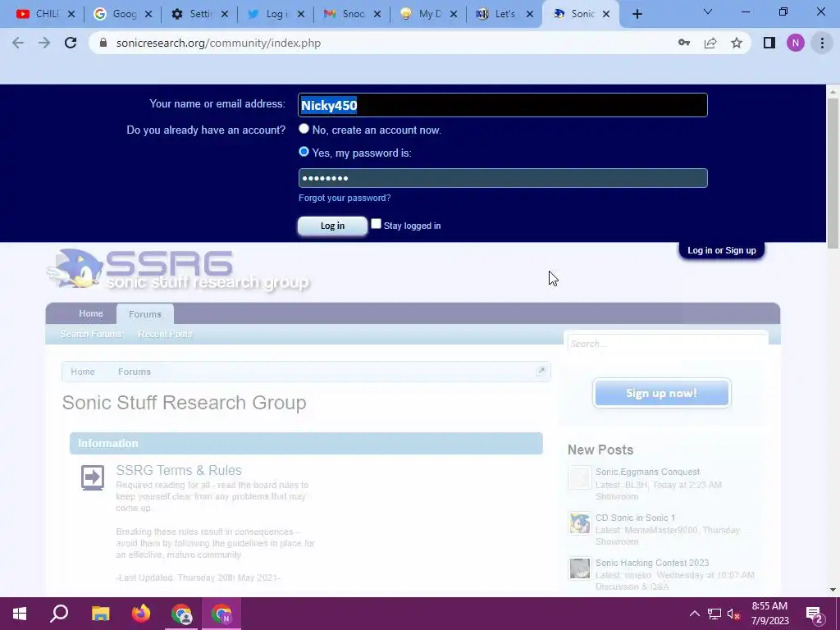Screen dimensions: 840x630
Task: Open the Information category header
Action: point(306,444)
